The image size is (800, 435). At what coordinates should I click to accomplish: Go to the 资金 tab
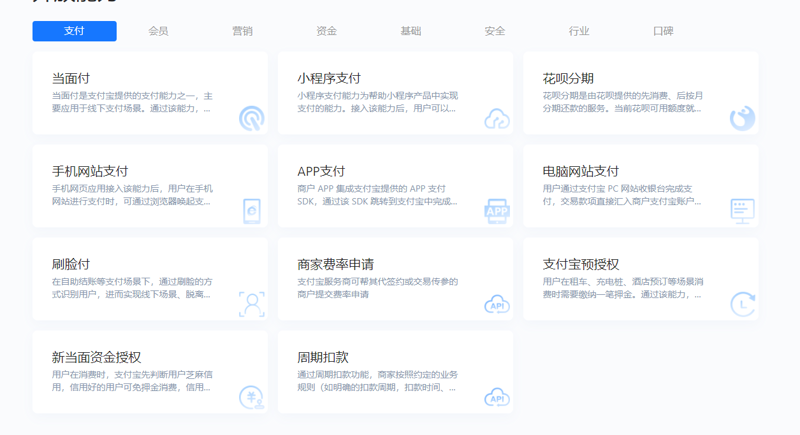click(x=327, y=31)
